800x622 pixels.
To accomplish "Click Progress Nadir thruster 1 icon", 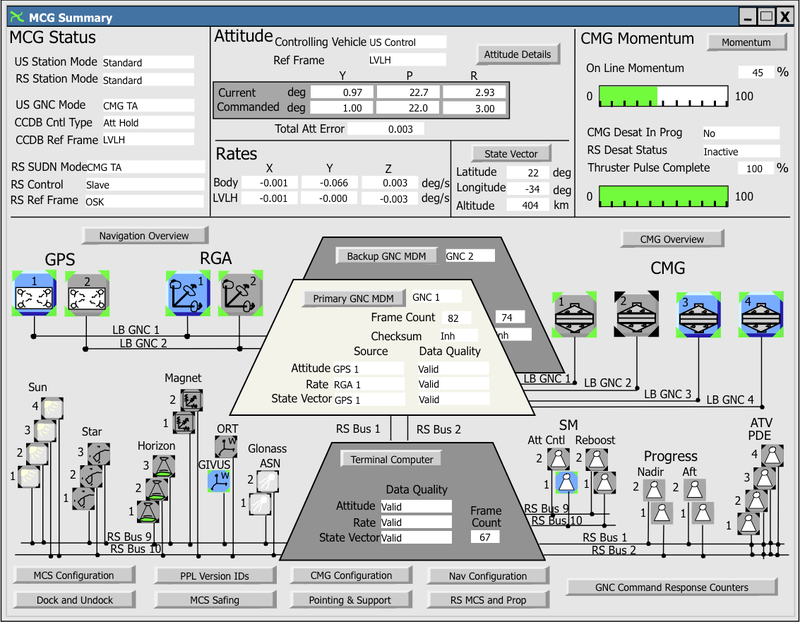I will click(662, 513).
